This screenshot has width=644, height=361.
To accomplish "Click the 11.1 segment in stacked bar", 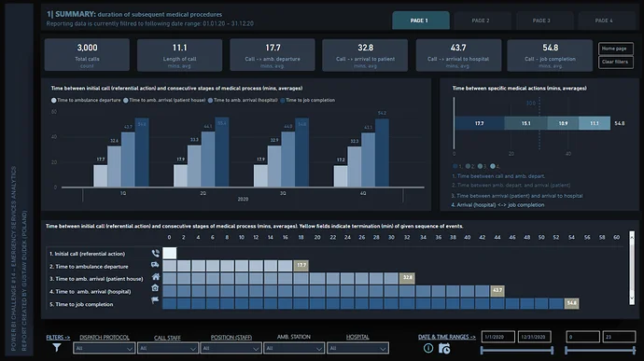I will coord(595,123).
